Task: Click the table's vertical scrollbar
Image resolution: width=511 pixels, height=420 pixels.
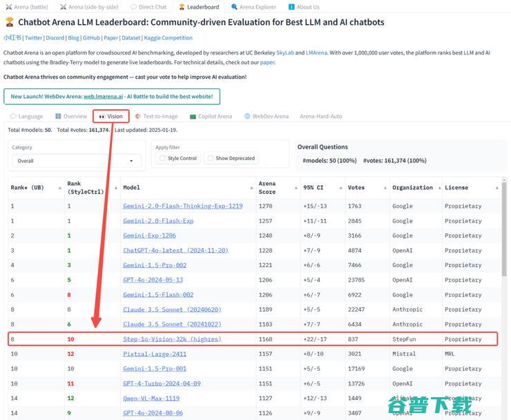Action: pyautogui.click(x=505, y=228)
